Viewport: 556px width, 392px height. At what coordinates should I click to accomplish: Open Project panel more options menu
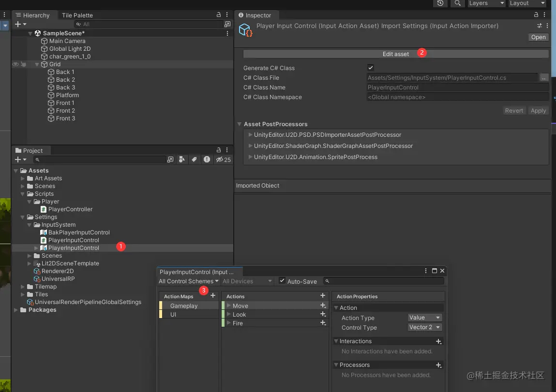click(227, 150)
